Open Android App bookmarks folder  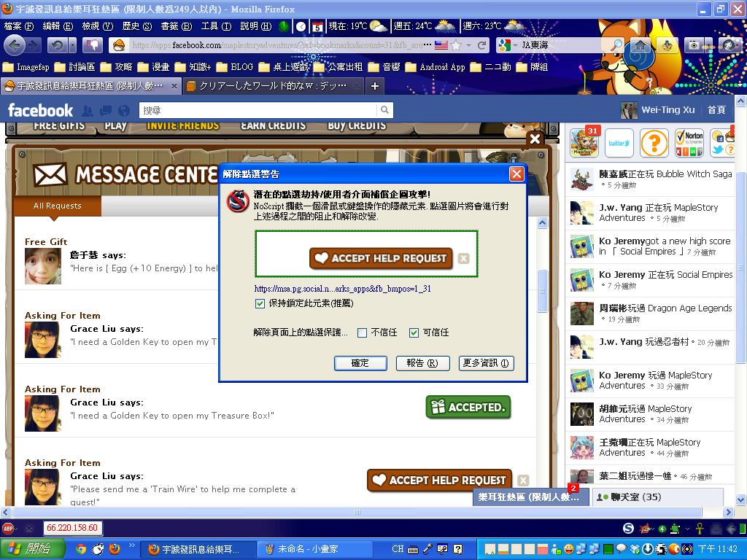[x=436, y=67]
